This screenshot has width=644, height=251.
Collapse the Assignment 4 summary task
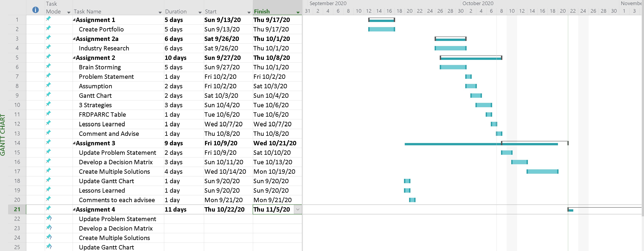click(x=74, y=209)
